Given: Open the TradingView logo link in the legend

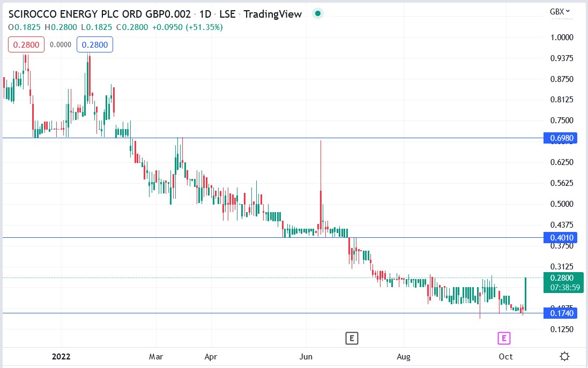Looking at the screenshot, I should (273, 14).
